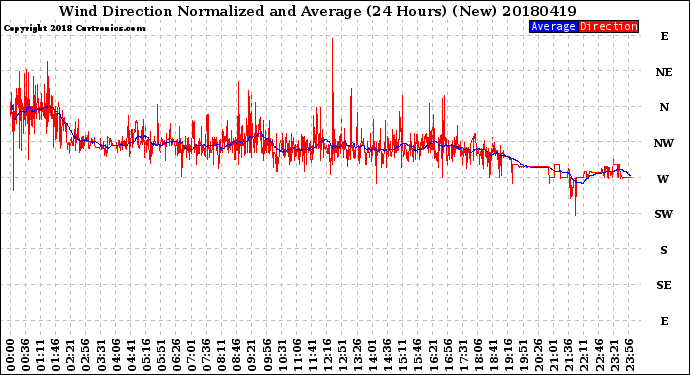Click the SE direction axis label

[664, 286]
